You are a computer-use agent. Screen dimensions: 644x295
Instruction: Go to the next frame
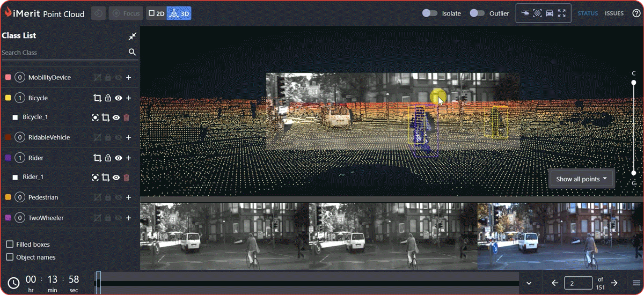click(x=614, y=283)
